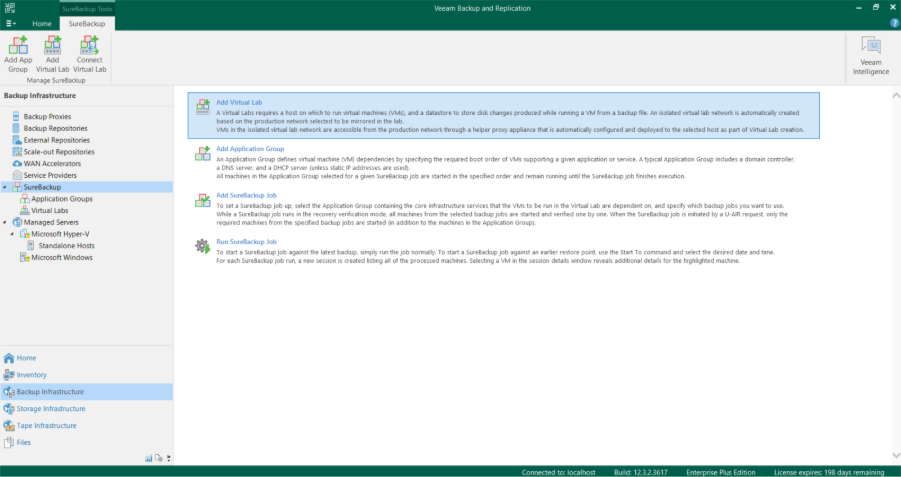Switch to the Home ribbon tab
The height and width of the screenshot is (477, 901).
click(x=42, y=23)
